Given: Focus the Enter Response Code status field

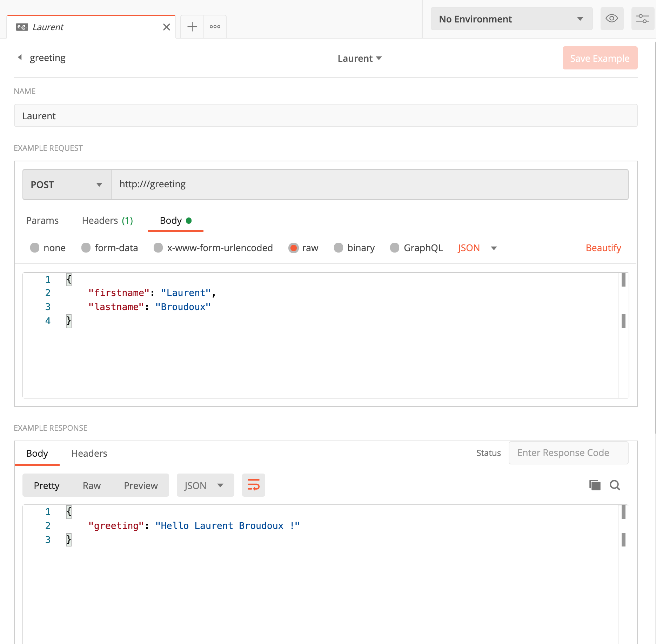Looking at the screenshot, I should click(568, 453).
